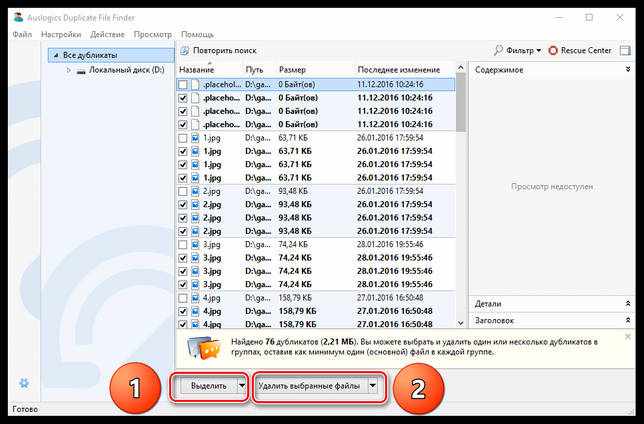Click the repeat search icon beside Повторить поиск
This screenshot has height=424, width=644.
point(185,51)
